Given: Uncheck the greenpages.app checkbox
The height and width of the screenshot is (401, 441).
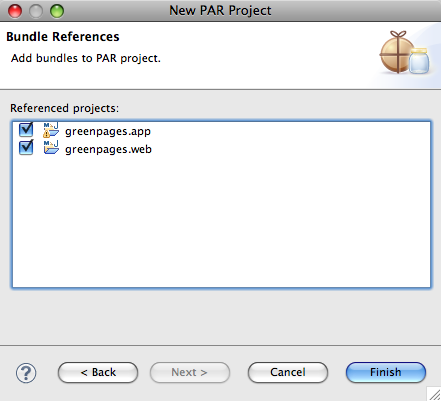Looking at the screenshot, I should click(x=26, y=130).
